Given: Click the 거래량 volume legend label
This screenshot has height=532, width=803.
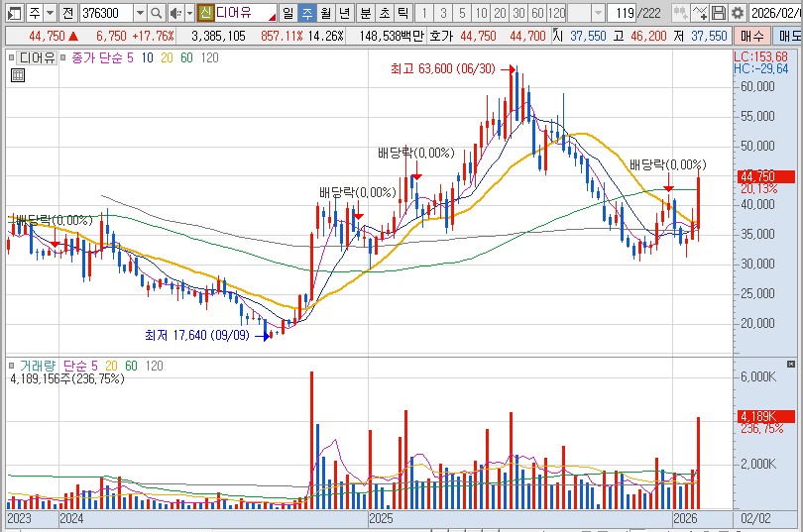Looking at the screenshot, I should point(38,366).
